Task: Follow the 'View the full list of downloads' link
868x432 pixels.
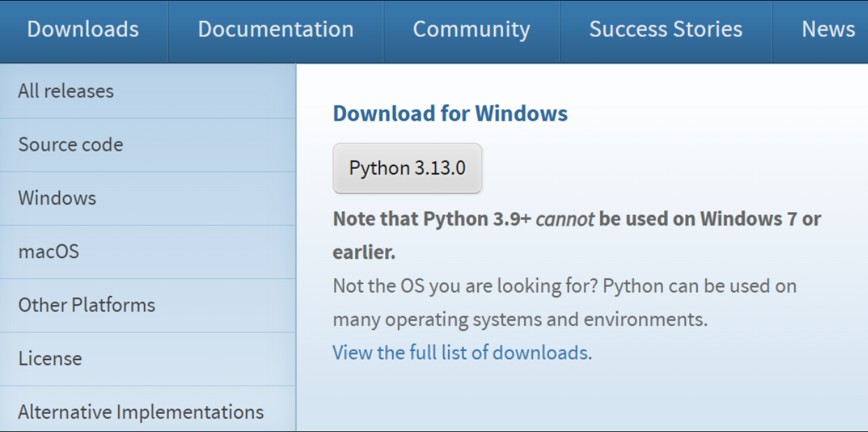Action: click(x=460, y=352)
